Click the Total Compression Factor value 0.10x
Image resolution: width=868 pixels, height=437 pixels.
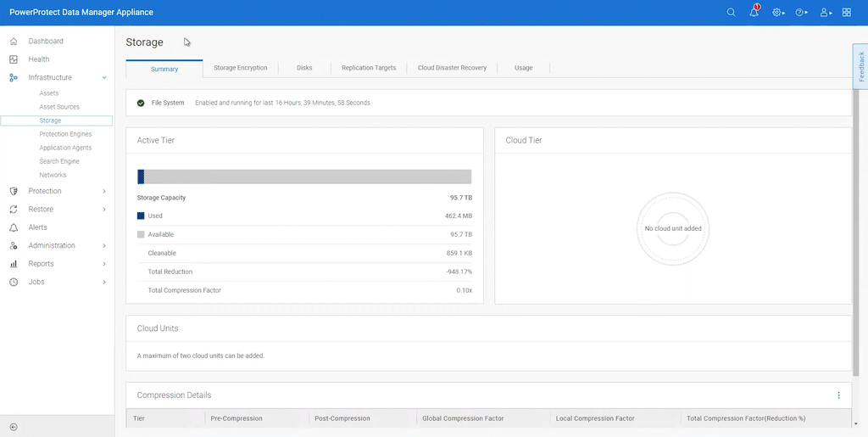pyautogui.click(x=465, y=290)
